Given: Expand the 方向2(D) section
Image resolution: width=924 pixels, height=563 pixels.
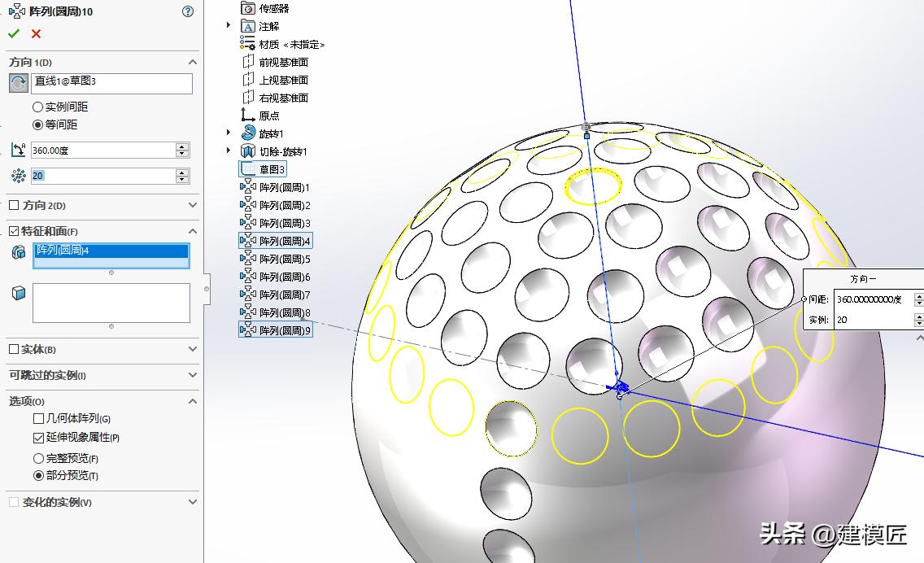Looking at the screenshot, I should click(x=193, y=205).
